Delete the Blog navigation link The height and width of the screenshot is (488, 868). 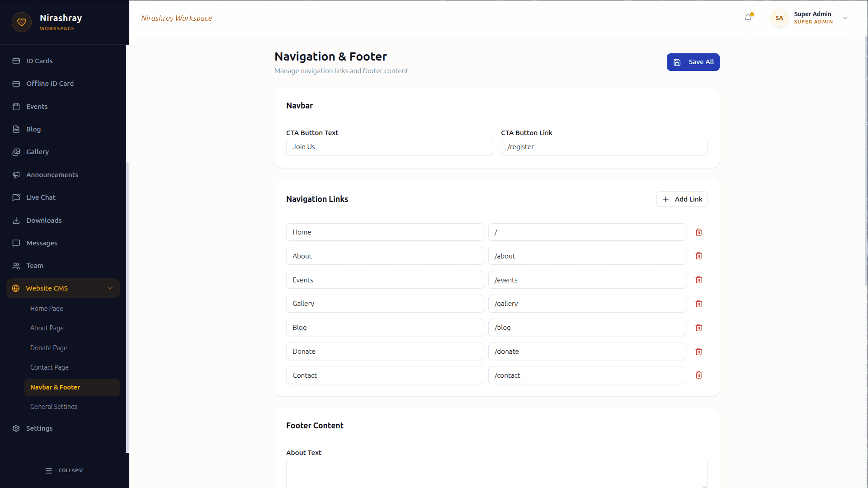698,328
